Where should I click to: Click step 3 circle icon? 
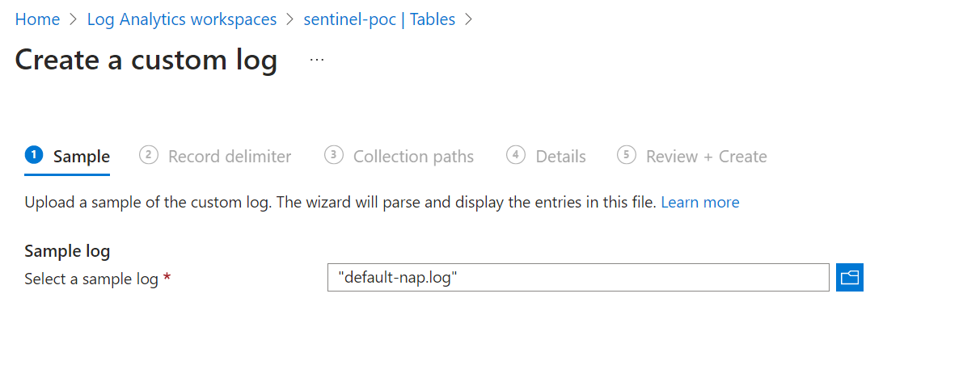coord(334,155)
